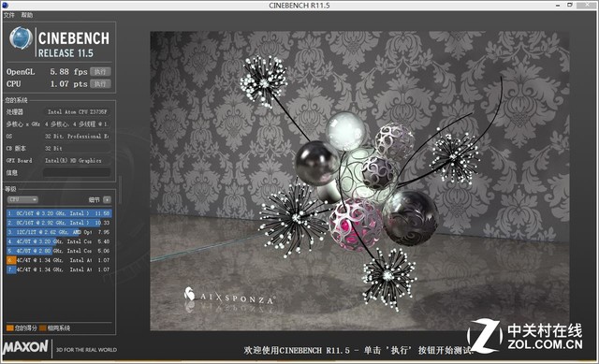The height and width of the screenshot is (364, 599).
Task: Open the CPU ranking type dropdown
Action: coord(22,199)
